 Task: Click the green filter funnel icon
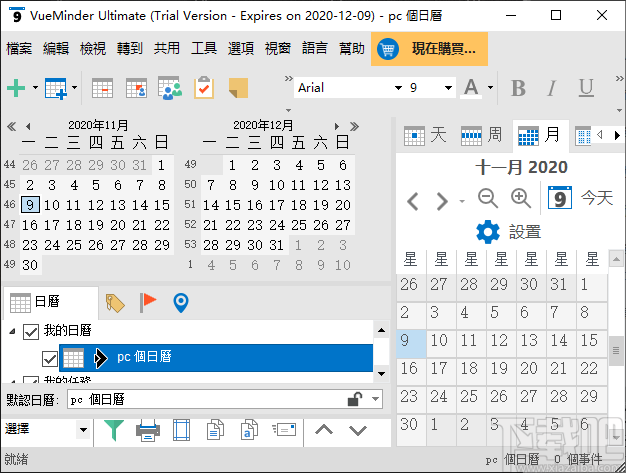click(x=114, y=430)
